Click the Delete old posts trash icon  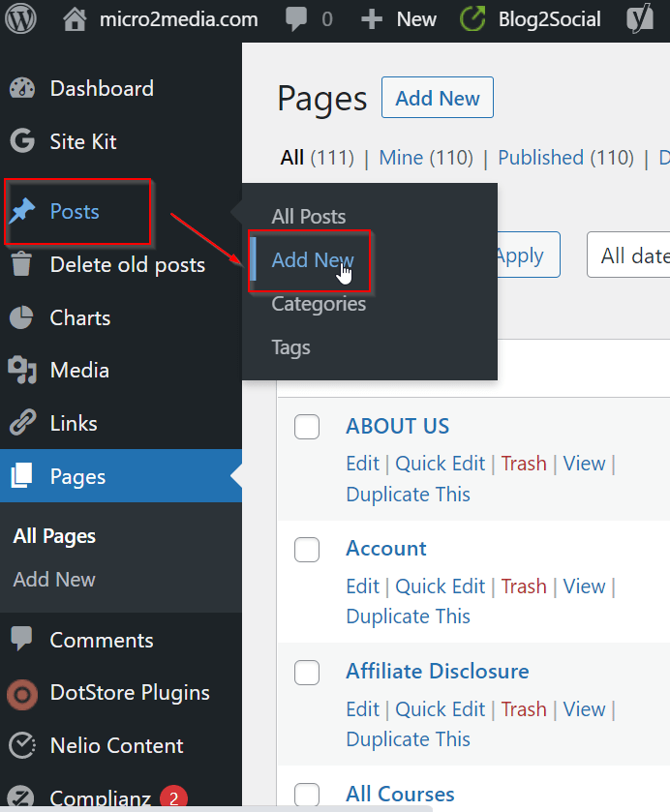click(x=21, y=264)
